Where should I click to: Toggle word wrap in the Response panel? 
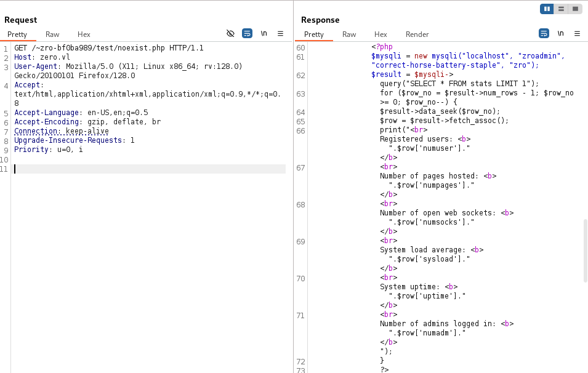(x=544, y=34)
